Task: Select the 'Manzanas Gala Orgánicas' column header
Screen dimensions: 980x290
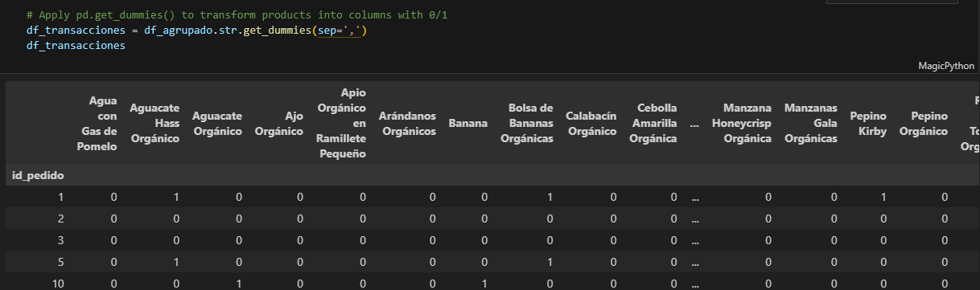Action: pyautogui.click(x=811, y=124)
